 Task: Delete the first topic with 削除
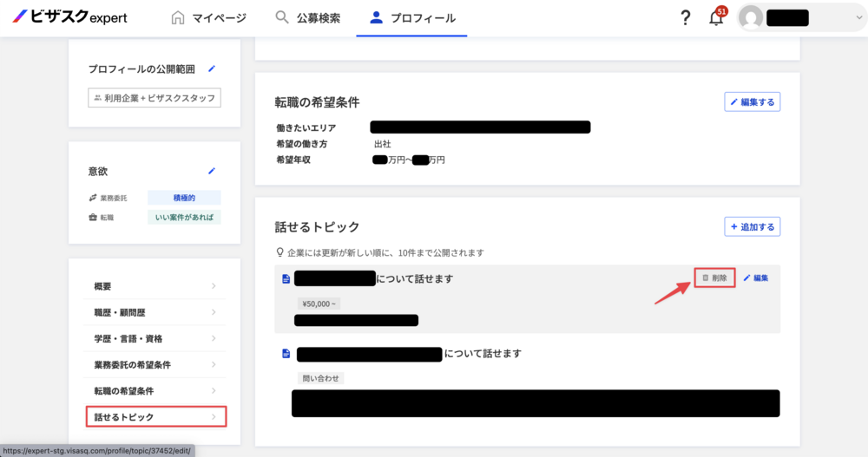pos(714,277)
